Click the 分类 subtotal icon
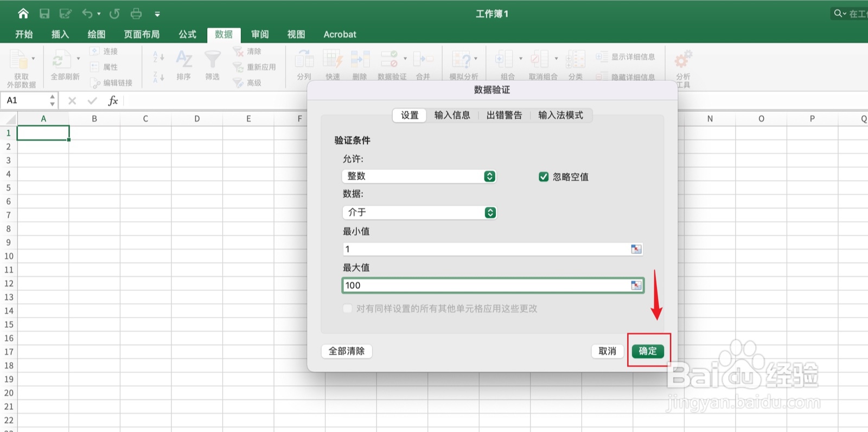Screen dimensions: 868x432 tap(576, 59)
